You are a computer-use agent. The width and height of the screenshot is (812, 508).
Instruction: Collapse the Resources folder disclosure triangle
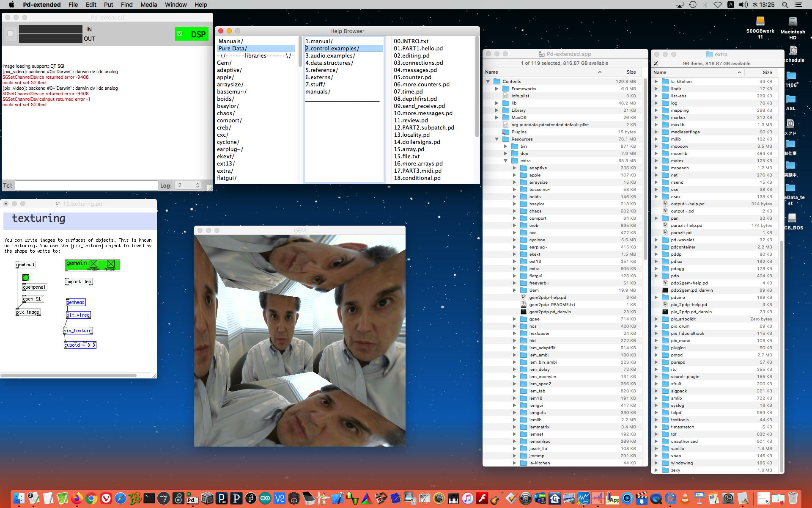pos(497,139)
